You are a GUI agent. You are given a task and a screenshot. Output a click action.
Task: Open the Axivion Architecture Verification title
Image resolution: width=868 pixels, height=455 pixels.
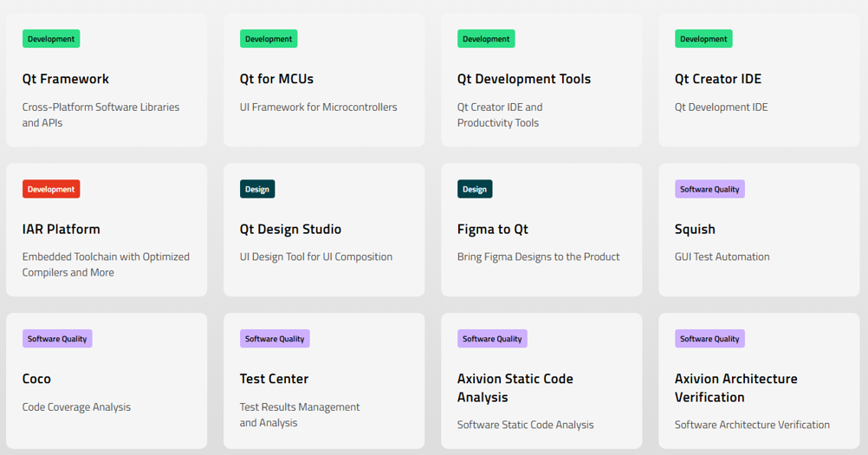(x=735, y=388)
